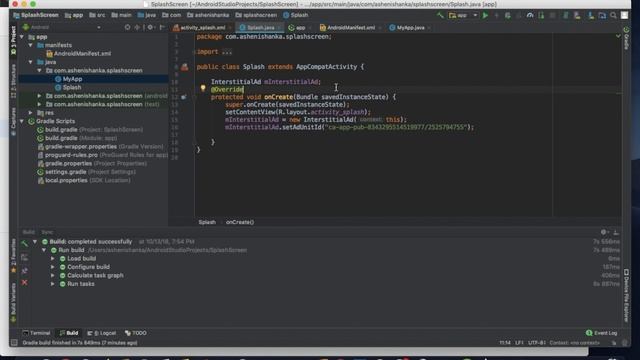Click red X close icon in build panel

(24, 282)
